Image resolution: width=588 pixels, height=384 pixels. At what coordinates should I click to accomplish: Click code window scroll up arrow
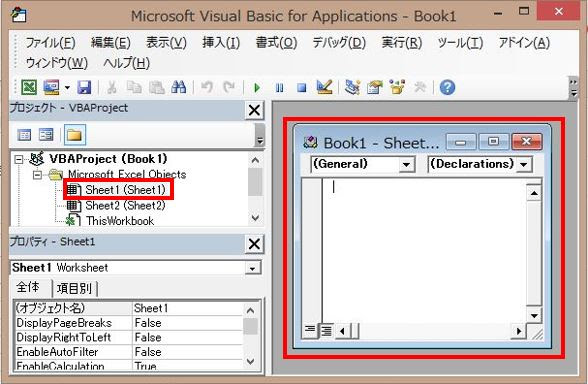point(534,193)
